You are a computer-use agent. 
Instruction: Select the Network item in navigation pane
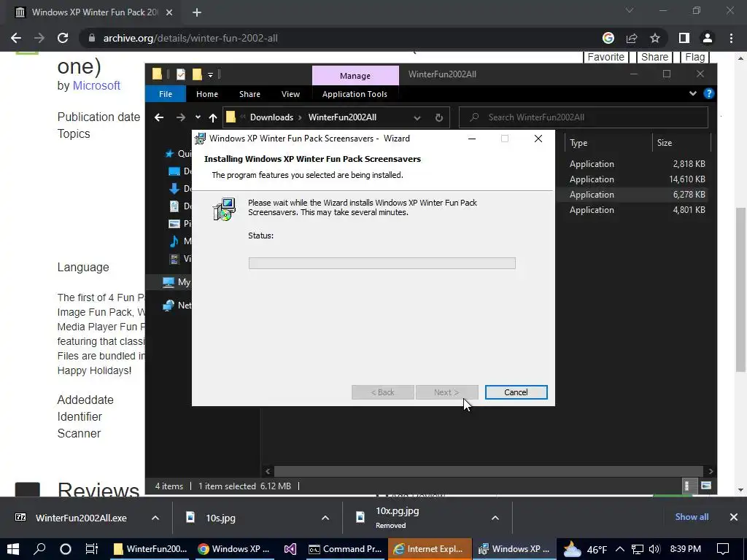pos(178,306)
